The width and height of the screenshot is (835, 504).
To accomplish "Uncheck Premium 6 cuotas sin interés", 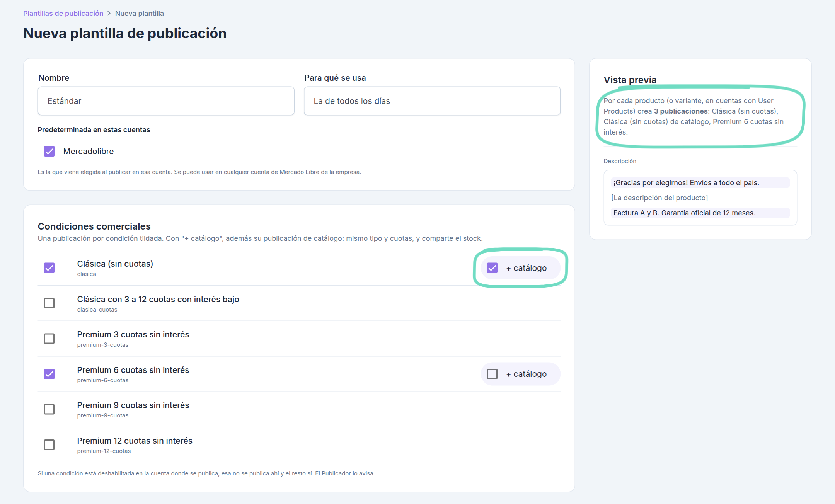I will tap(49, 374).
